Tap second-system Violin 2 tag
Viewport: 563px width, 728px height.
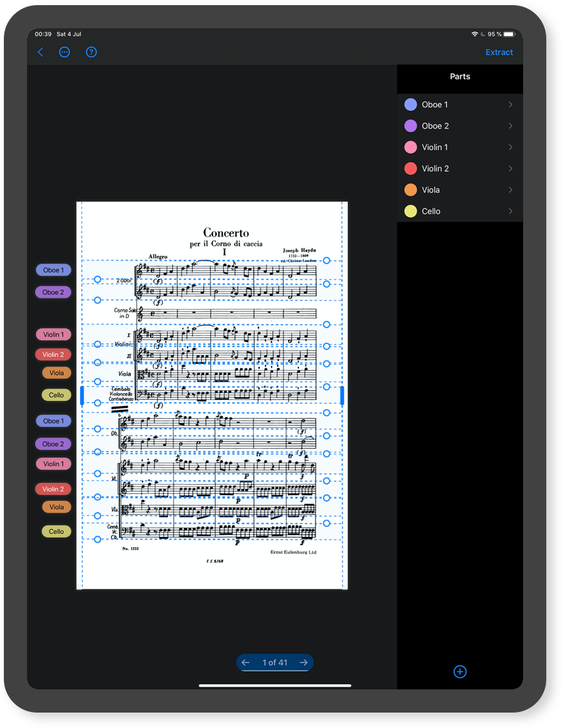pyautogui.click(x=53, y=489)
